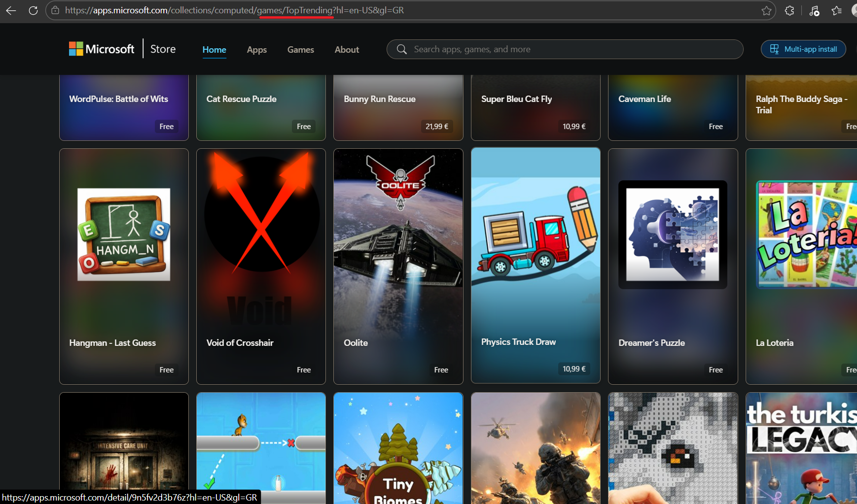Click the magnifier icon in the search box

click(402, 49)
